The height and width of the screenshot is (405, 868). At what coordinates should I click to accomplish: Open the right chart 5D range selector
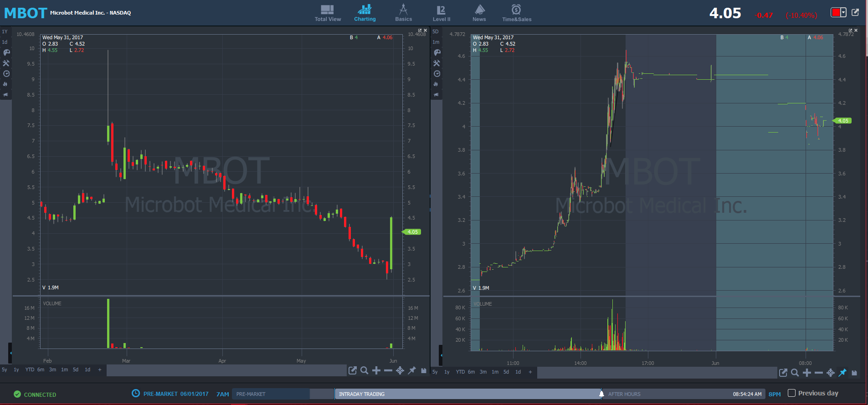436,31
